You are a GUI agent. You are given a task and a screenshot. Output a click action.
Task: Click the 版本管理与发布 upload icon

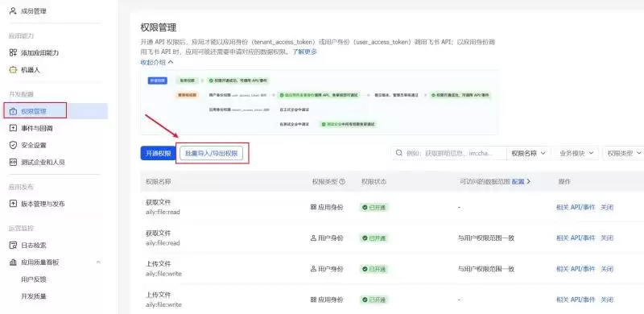coord(13,204)
